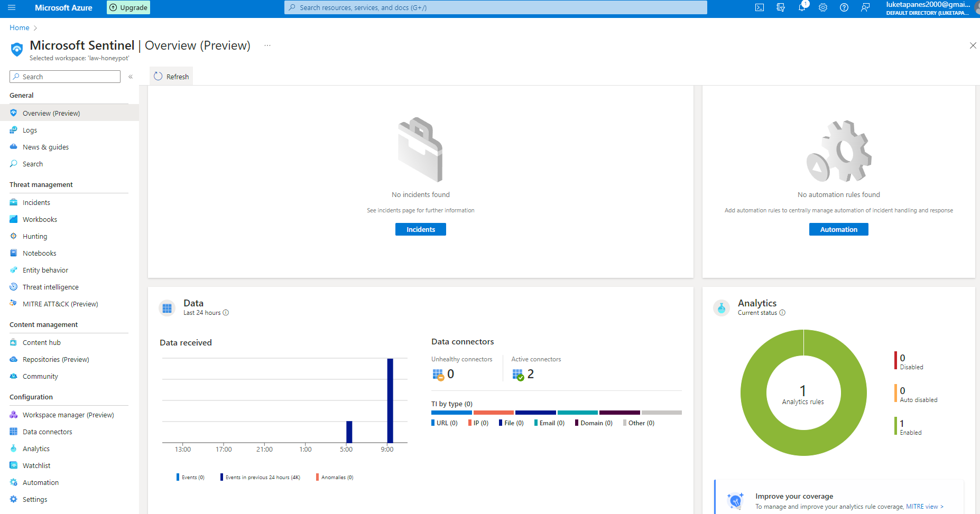Viewport: 980px width, 514px height.
Task: Open Incidents in the sidebar menu
Action: click(x=36, y=202)
